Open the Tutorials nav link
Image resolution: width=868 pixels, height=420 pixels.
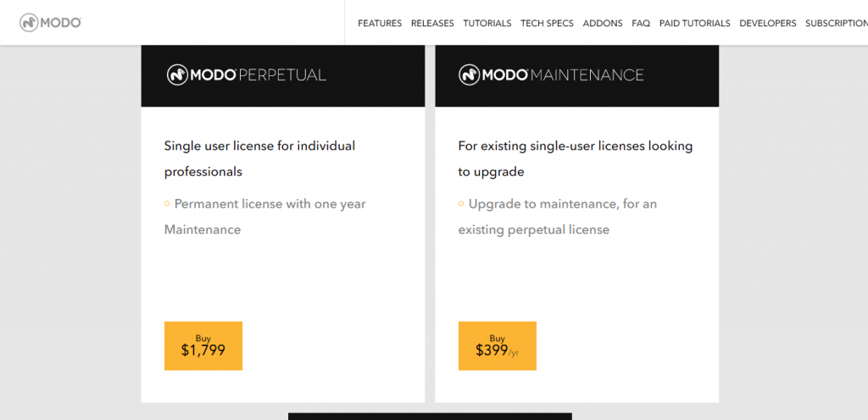(487, 24)
